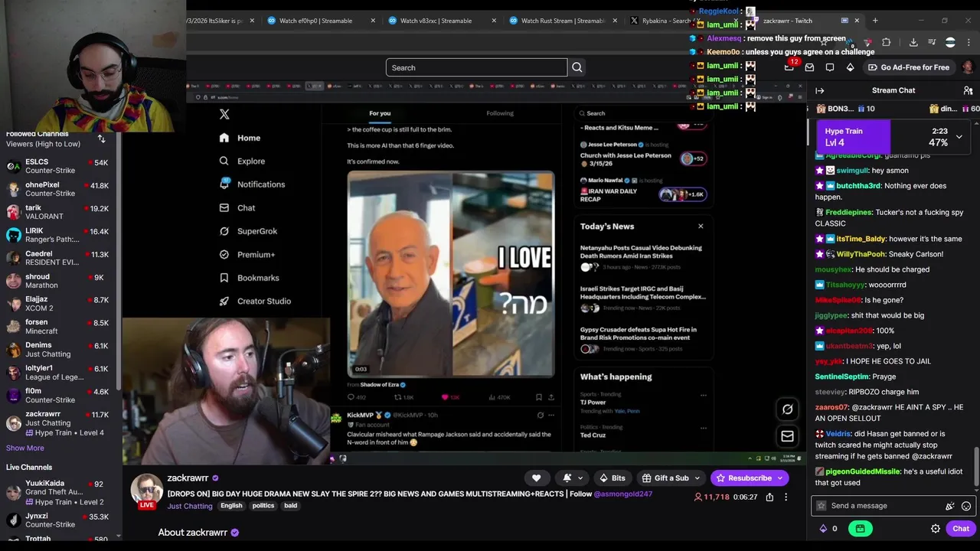Open Chrome downloads icon

coord(913,42)
